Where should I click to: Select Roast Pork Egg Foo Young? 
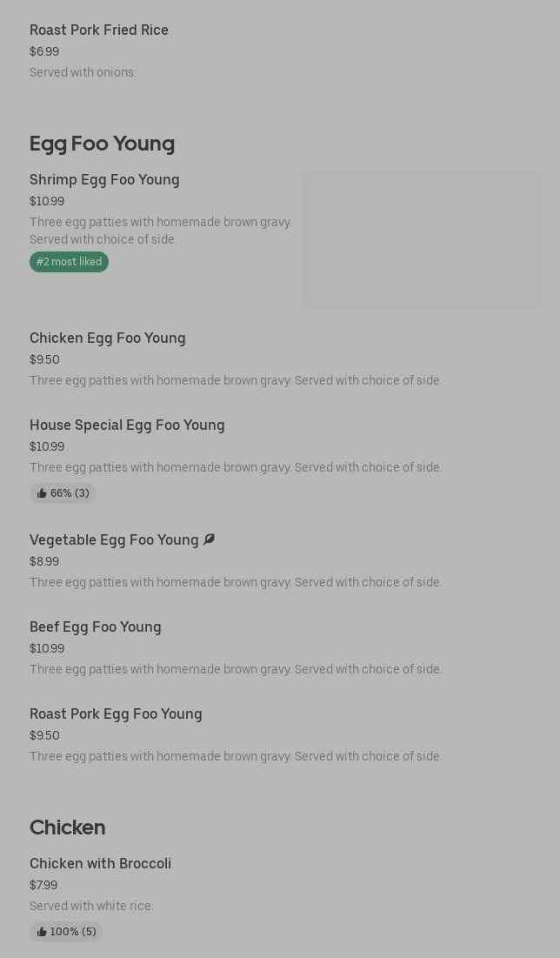[x=116, y=714]
